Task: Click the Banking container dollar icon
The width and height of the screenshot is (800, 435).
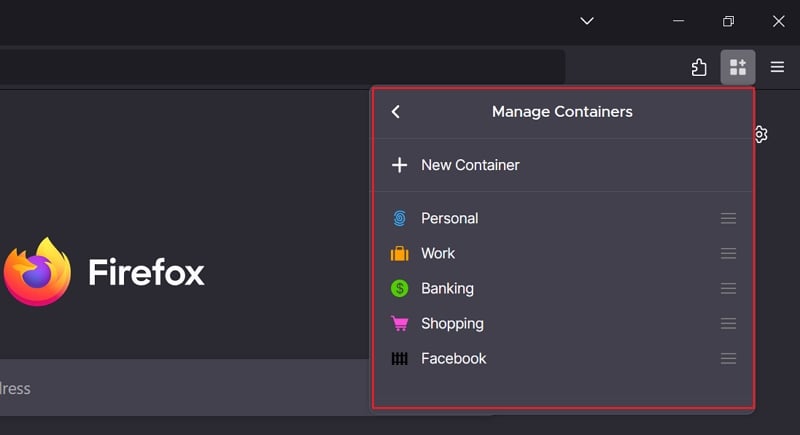Action: coord(399,289)
